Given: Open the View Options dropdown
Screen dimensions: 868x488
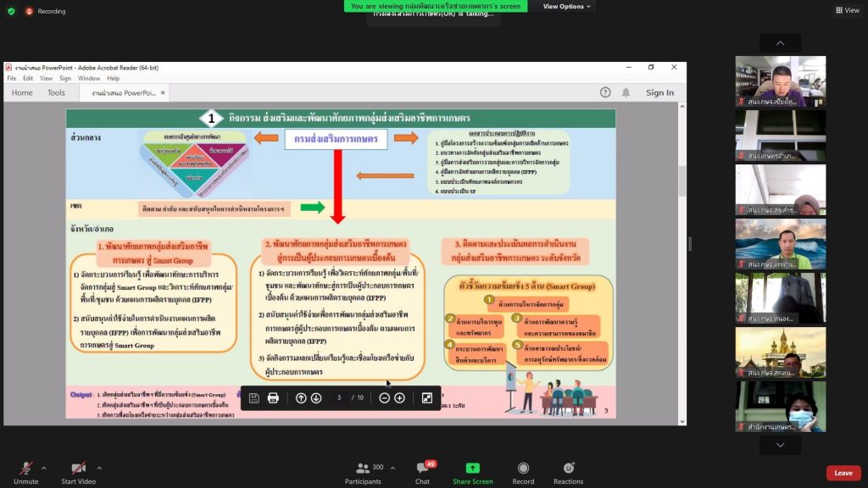Looking at the screenshot, I should point(567,6).
